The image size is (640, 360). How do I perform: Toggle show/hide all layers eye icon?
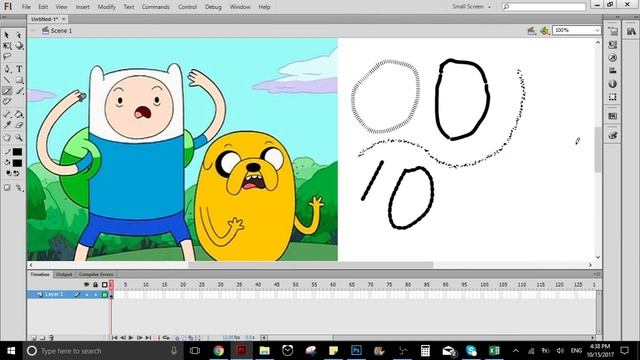tap(87, 284)
